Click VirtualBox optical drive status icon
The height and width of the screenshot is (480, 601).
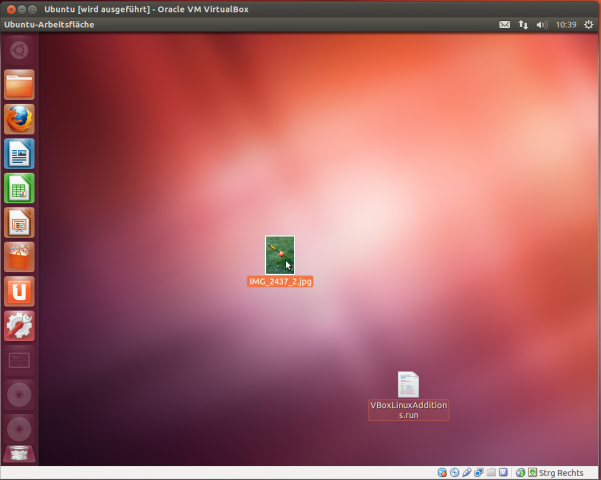[x=455, y=472]
